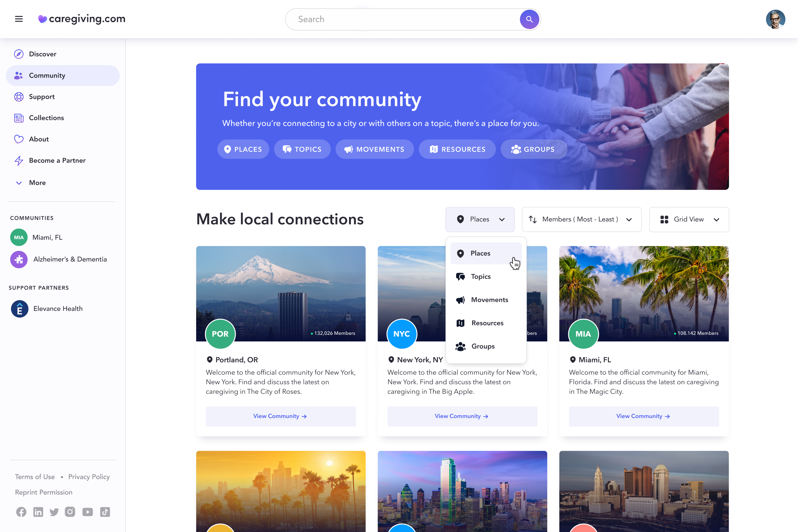Open the LinkedIn social icon
Screen dimensions: 798x532
click(x=38, y=512)
